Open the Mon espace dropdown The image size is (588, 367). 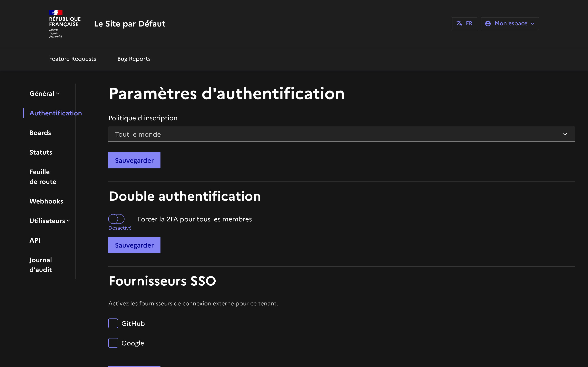(x=510, y=23)
